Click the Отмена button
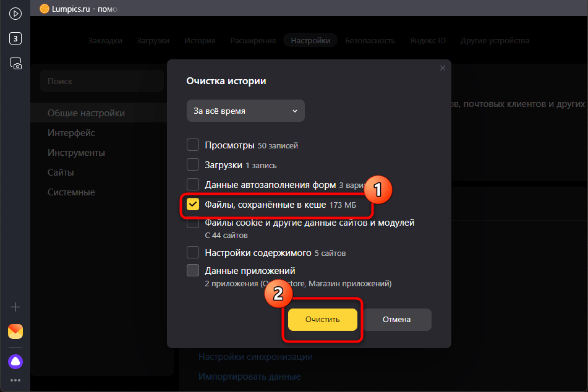 coord(396,320)
